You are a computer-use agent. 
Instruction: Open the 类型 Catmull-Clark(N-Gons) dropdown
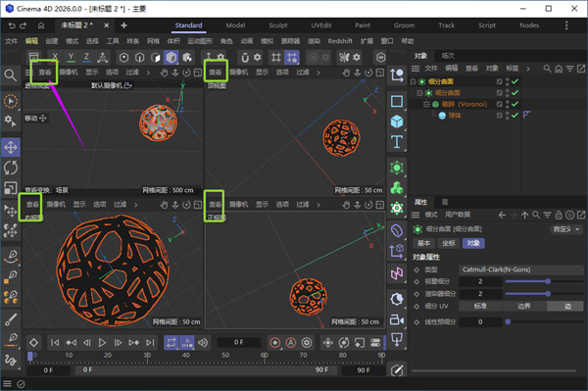[x=521, y=269]
